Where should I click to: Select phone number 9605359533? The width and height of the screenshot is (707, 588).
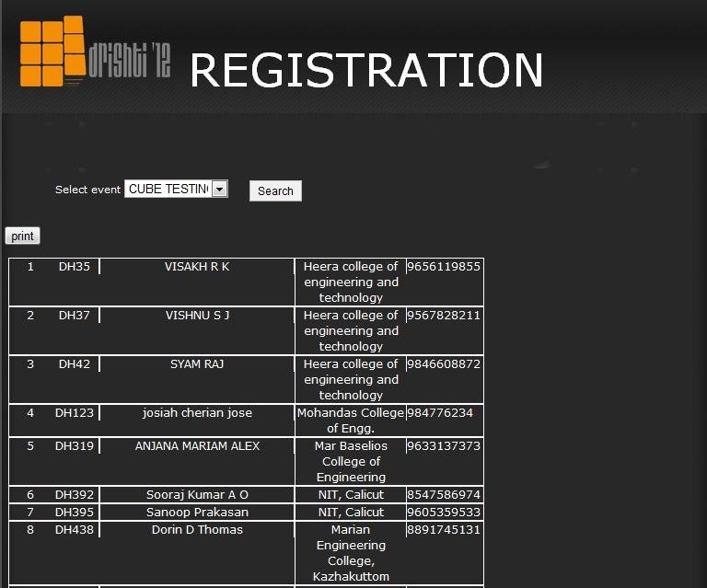pos(444,512)
